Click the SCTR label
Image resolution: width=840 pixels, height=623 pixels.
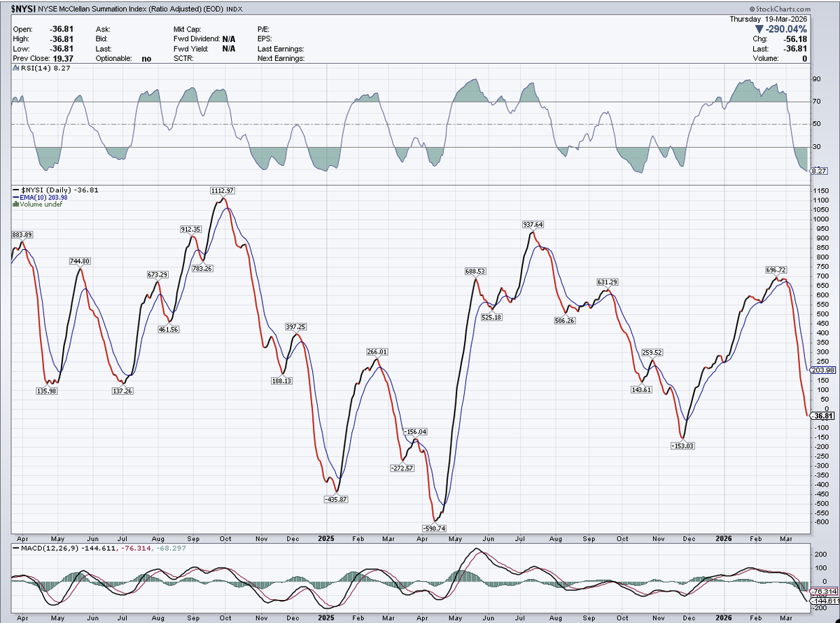[x=185, y=59]
